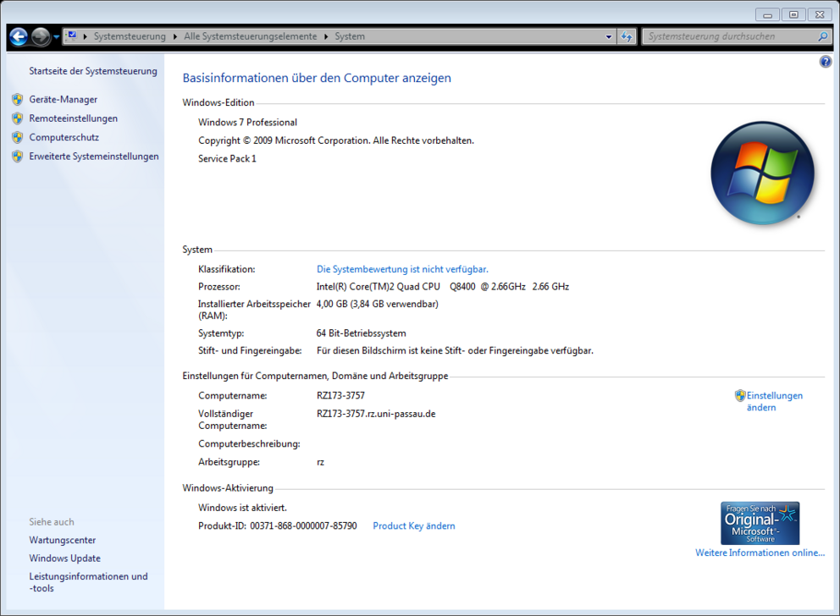Expand arrow after Systemsteuerung breadcrumb

click(175, 37)
